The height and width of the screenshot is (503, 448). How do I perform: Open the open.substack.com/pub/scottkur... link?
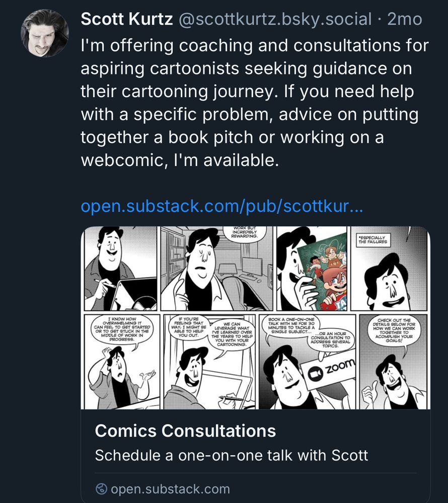(221, 207)
